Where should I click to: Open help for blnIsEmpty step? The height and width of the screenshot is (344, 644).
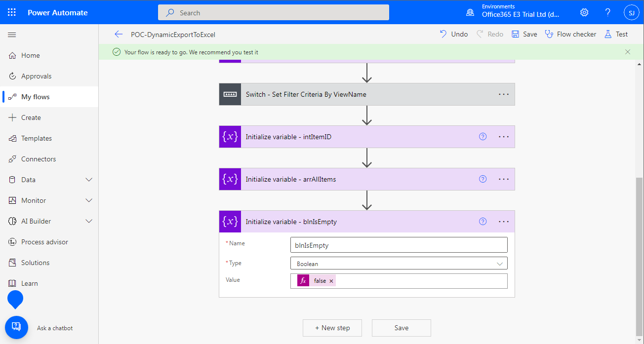(x=483, y=222)
